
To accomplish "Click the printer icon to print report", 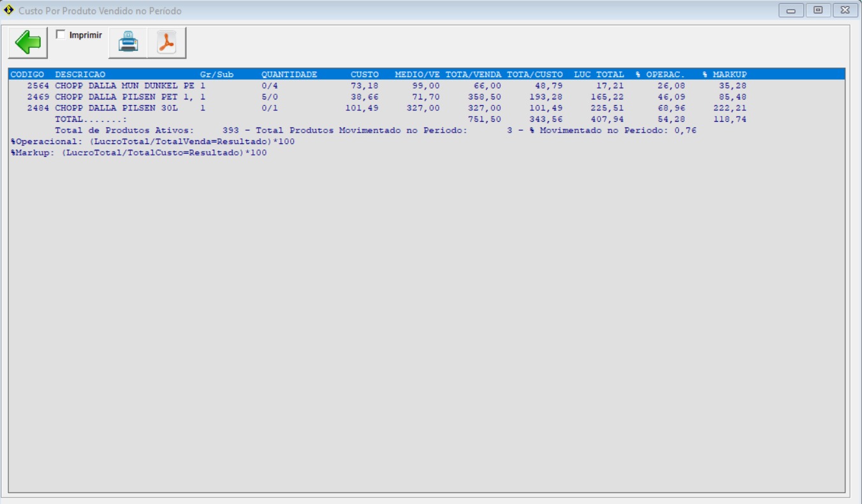I will [x=128, y=43].
